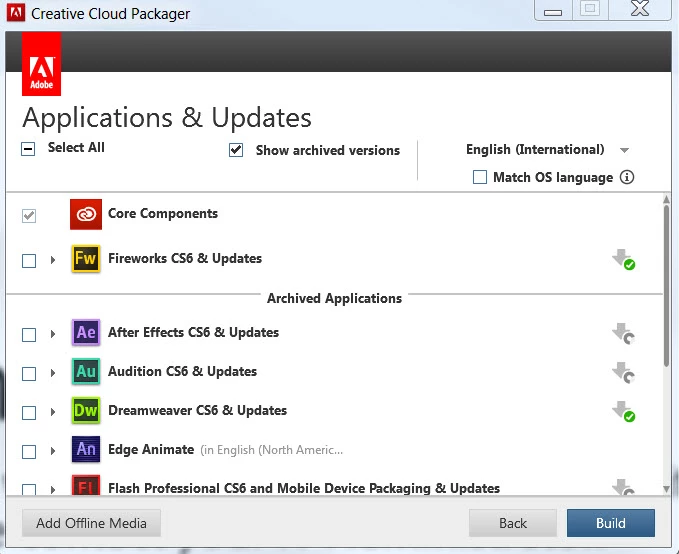
Task: Click Flash Professional CS6 and Mobile Device Packaging label
Action: [304, 488]
